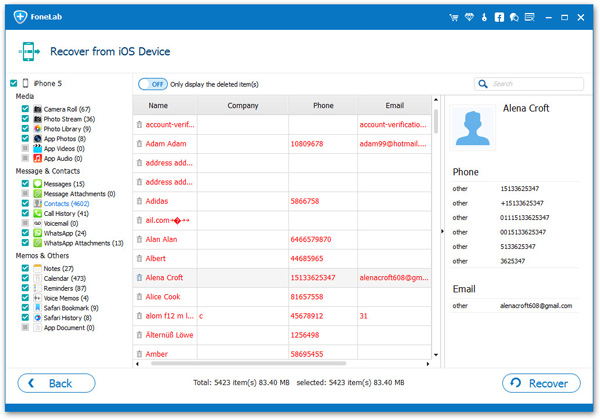This screenshot has height=419, width=600.
Task: Click the Camera Roll icon
Action: 38,109
